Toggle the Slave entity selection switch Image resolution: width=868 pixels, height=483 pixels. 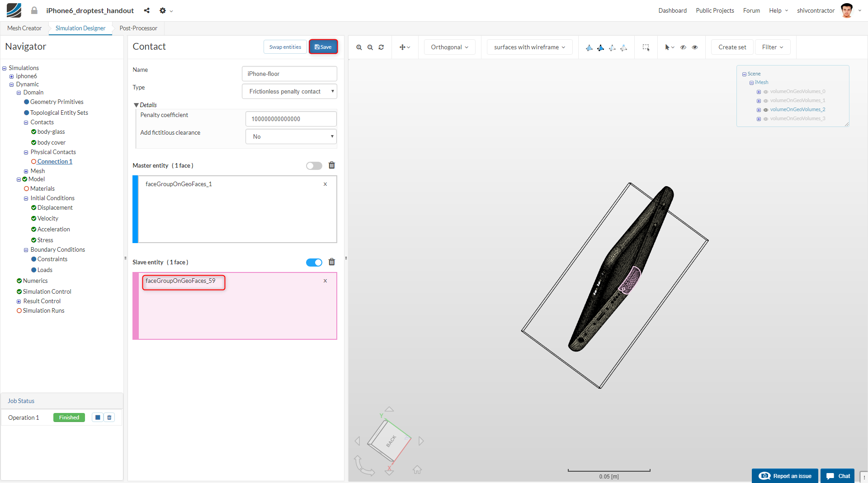click(314, 263)
